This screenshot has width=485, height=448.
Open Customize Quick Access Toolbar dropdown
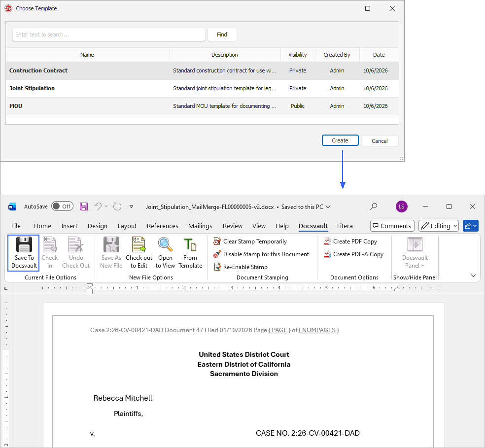click(x=132, y=207)
